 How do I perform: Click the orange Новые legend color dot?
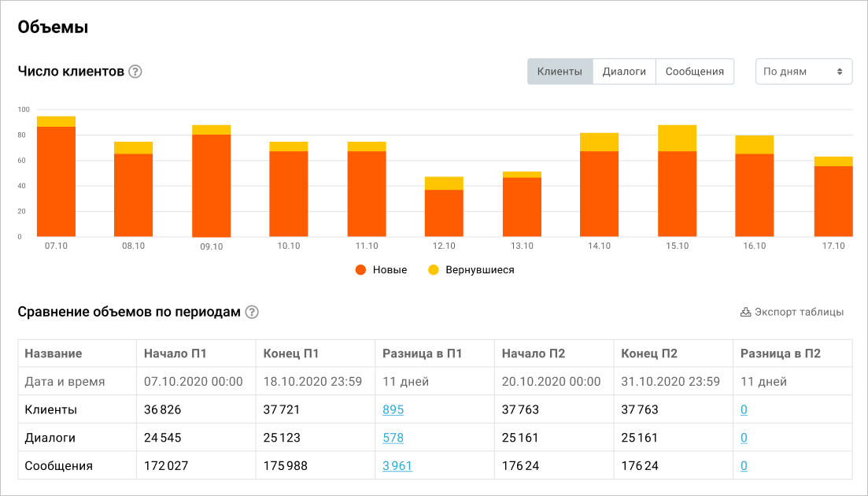[361, 270]
